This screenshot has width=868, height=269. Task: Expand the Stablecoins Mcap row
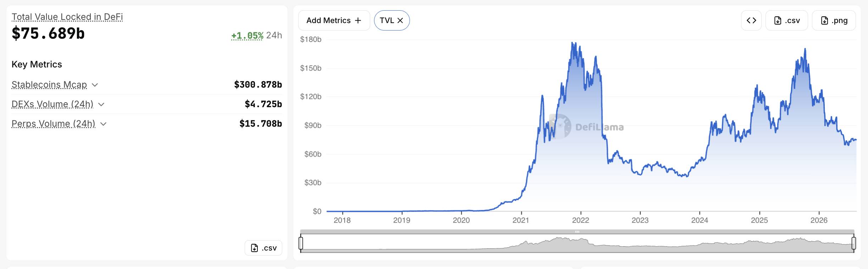(x=95, y=85)
